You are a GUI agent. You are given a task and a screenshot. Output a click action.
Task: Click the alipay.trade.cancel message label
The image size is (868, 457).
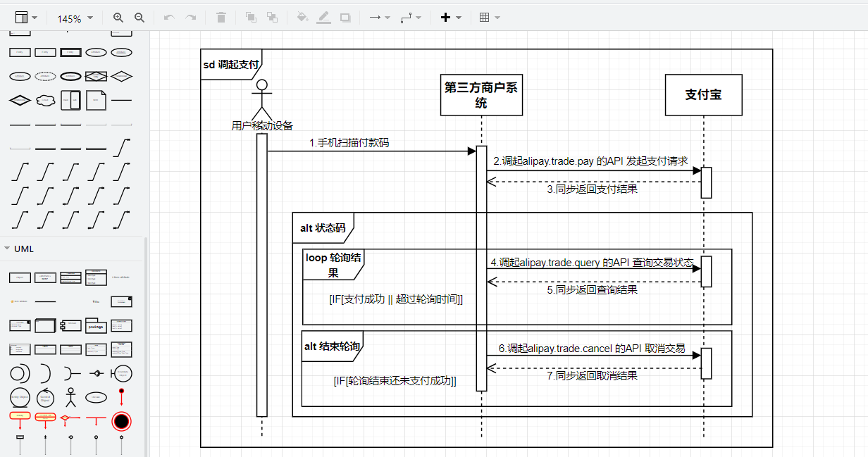coord(592,348)
